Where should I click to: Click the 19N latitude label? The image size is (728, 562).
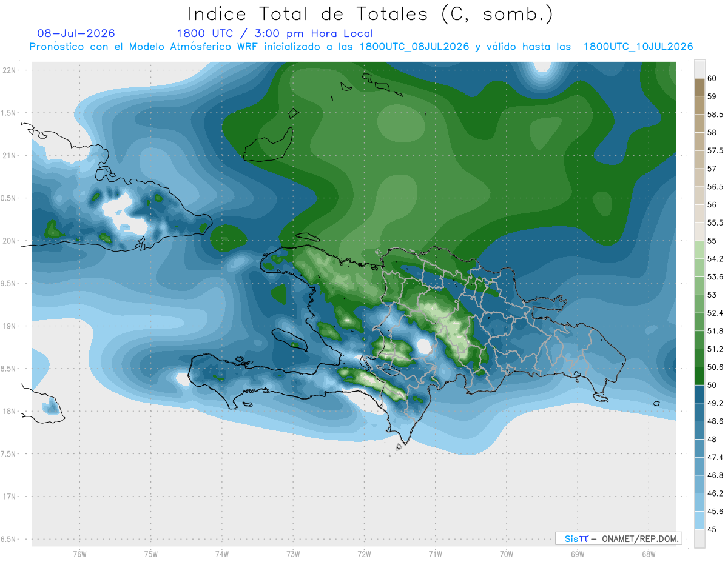pyautogui.click(x=10, y=326)
